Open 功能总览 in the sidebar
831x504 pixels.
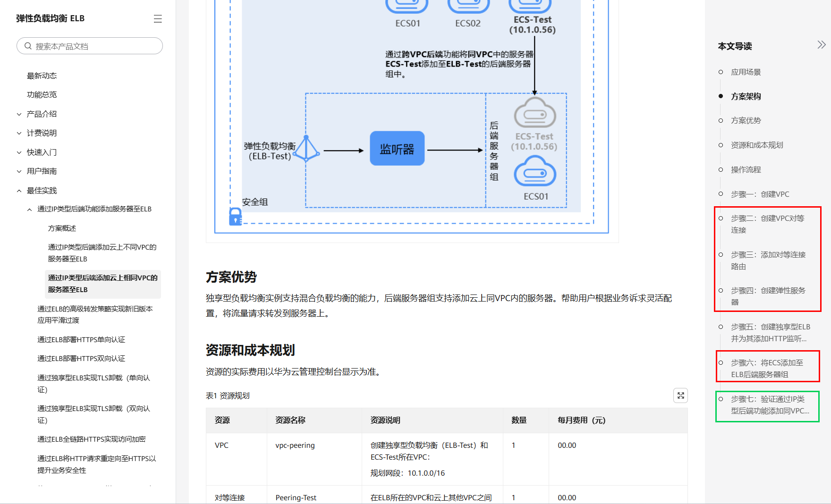point(42,94)
